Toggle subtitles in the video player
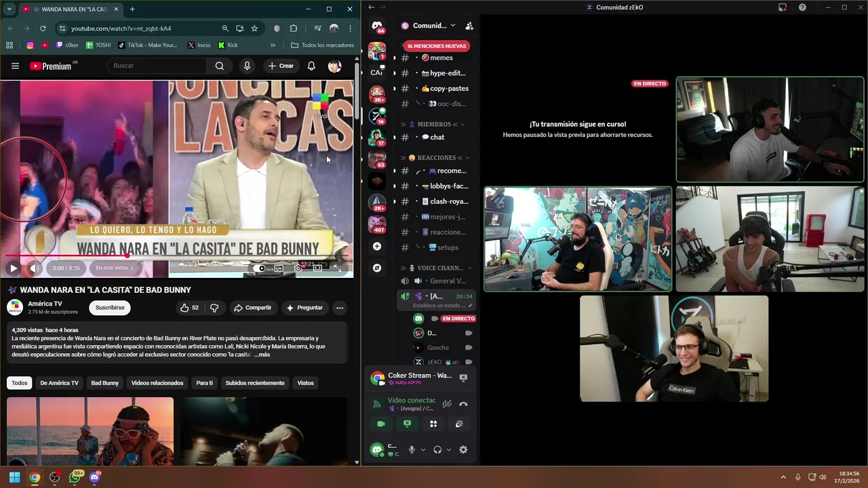868x488 pixels. click(x=279, y=268)
